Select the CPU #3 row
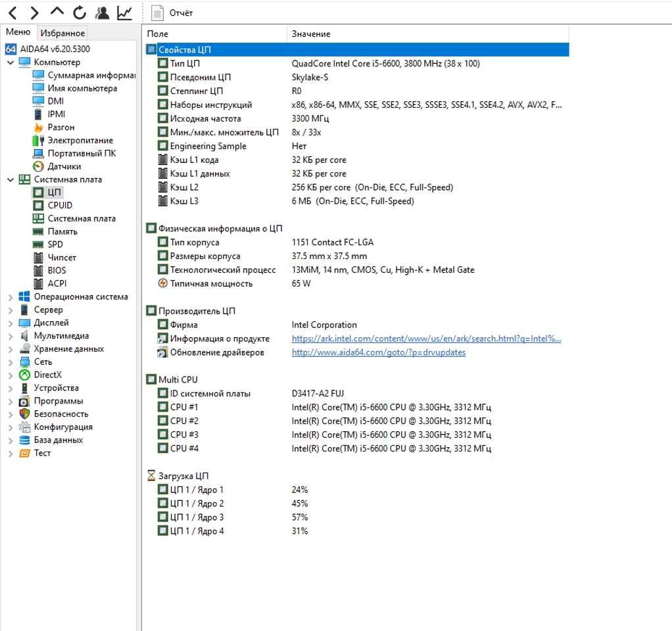 [x=358, y=434]
